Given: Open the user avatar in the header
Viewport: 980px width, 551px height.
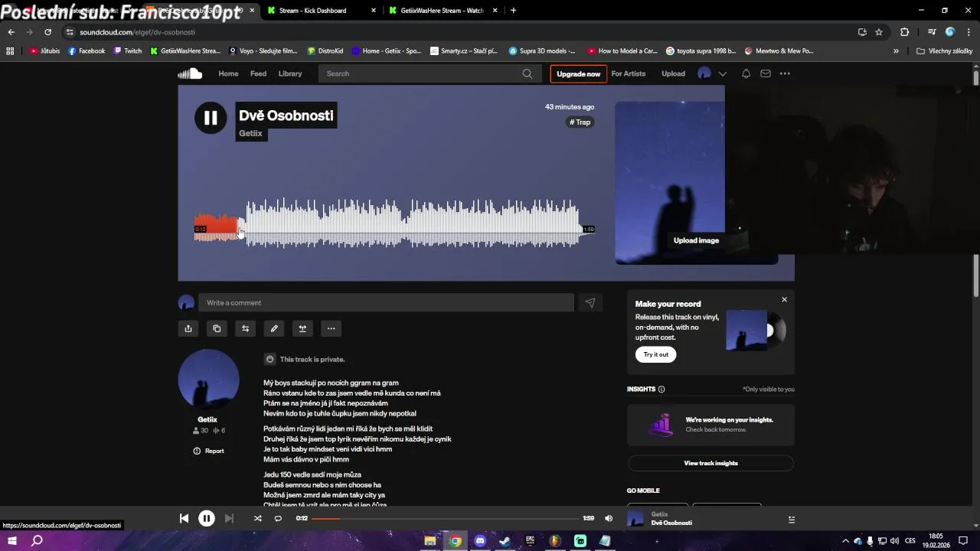Looking at the screenshot, I should tap(704, 73).
